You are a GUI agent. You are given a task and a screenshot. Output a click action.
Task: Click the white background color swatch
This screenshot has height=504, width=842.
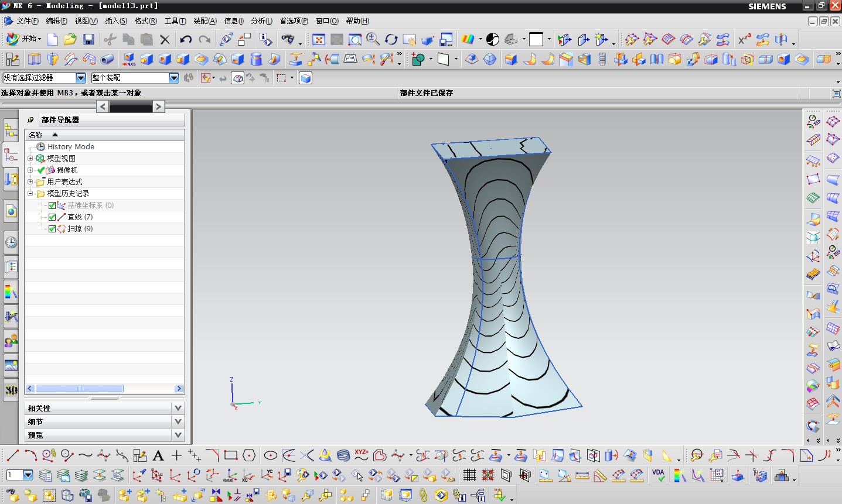(x=536, y=39)
